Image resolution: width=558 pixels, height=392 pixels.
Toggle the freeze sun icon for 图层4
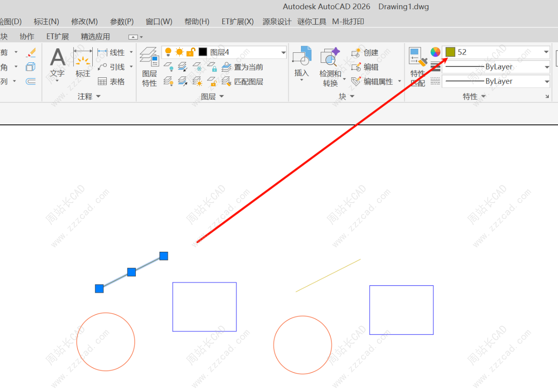[x=179, y=52]
